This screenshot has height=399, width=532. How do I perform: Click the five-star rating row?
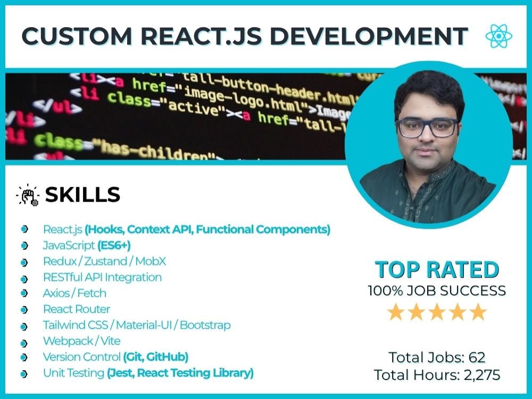[436, 311]
